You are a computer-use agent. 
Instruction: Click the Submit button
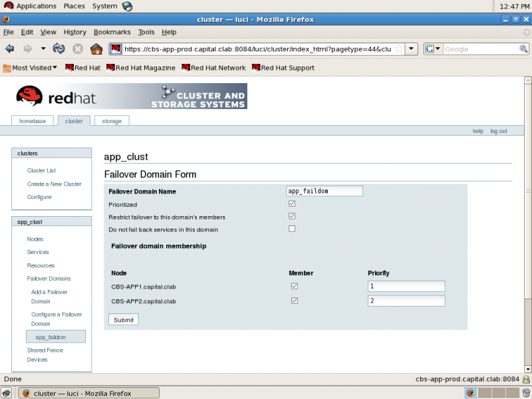pyautogui.click(x=124, y=320)
